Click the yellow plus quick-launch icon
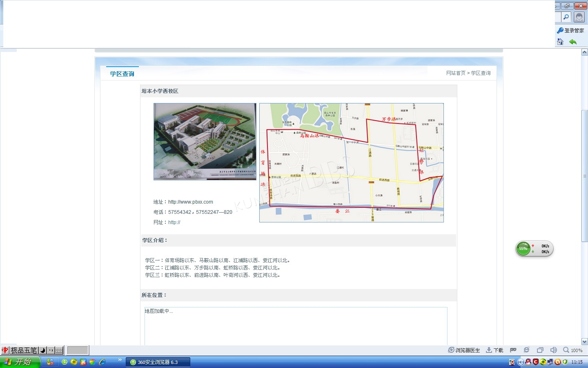 point(74,362)
